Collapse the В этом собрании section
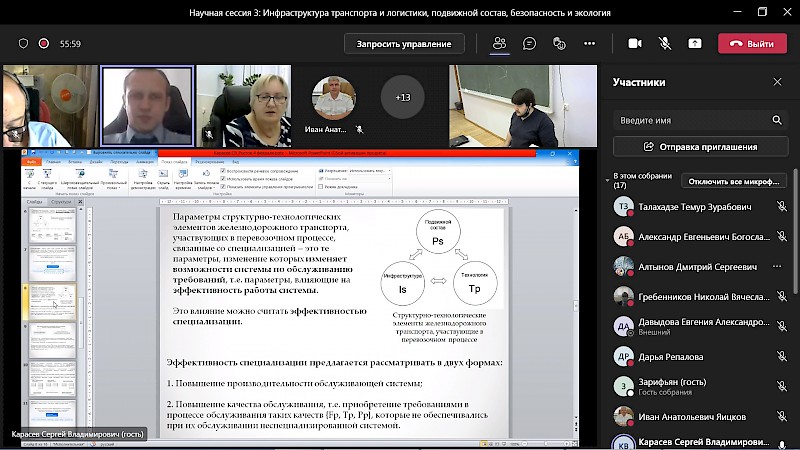 [x=607, y=180]
